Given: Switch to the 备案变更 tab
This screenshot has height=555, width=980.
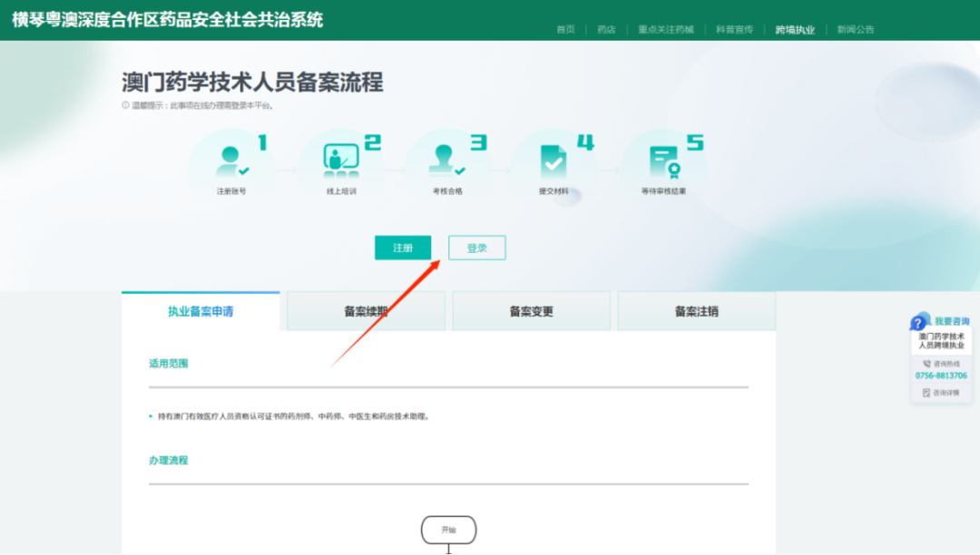Looking at the screenshot, I should point(530,310).
